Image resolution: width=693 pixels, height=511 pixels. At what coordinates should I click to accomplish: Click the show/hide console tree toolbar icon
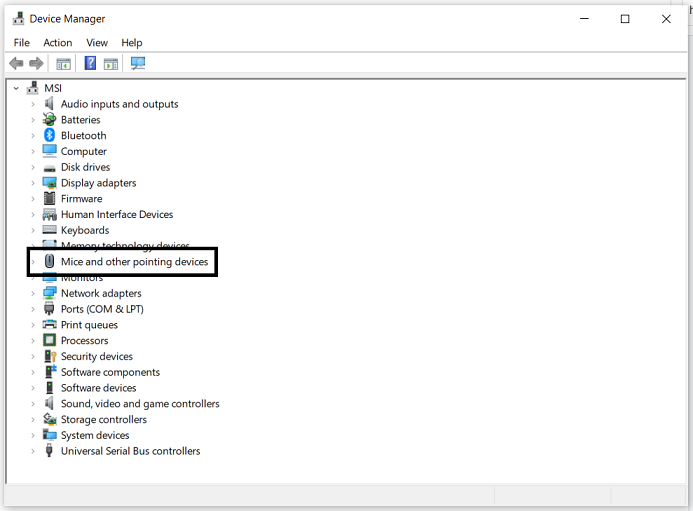64,64
